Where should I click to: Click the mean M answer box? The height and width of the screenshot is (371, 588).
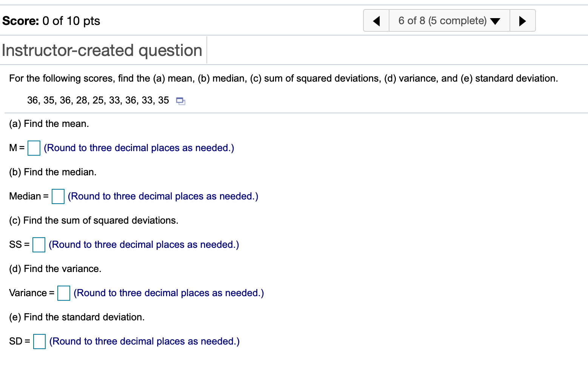pos(34,148)
